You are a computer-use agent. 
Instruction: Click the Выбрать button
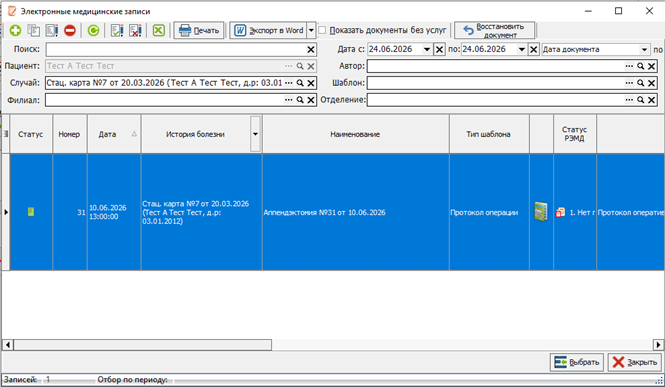pyautogui.click(x=577, y=362)
